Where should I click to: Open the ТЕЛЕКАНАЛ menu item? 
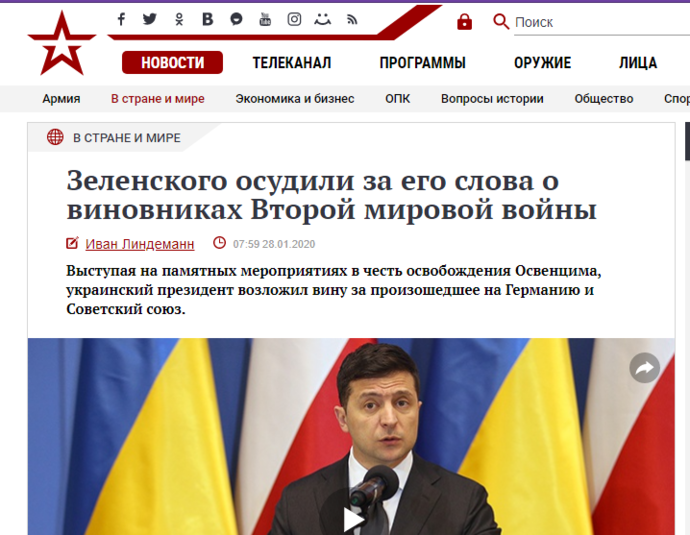(291, 62)
